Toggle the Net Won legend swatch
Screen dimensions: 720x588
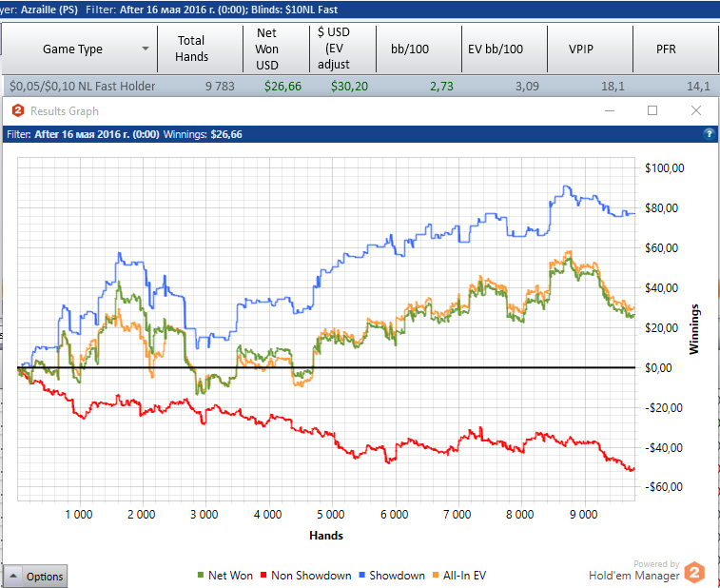200,575
